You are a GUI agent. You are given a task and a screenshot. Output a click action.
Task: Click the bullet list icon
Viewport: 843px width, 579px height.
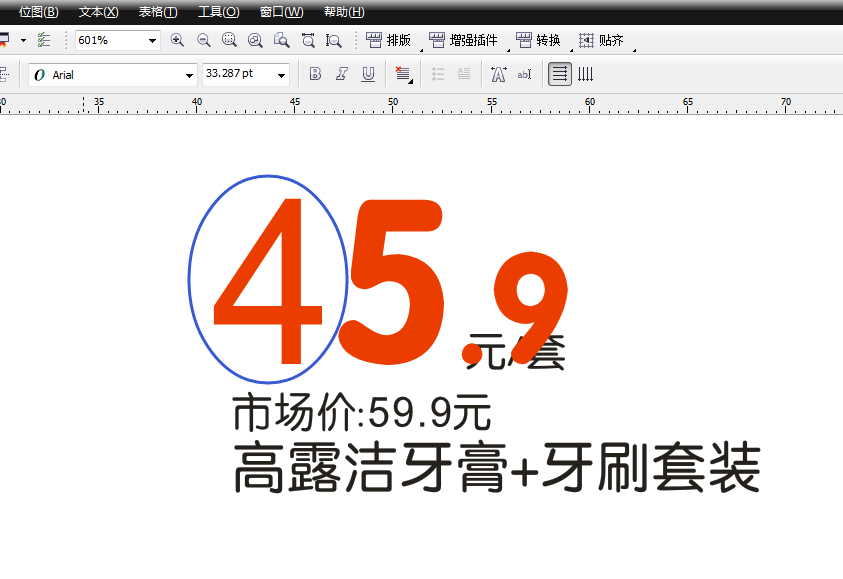tap(438, 74)
